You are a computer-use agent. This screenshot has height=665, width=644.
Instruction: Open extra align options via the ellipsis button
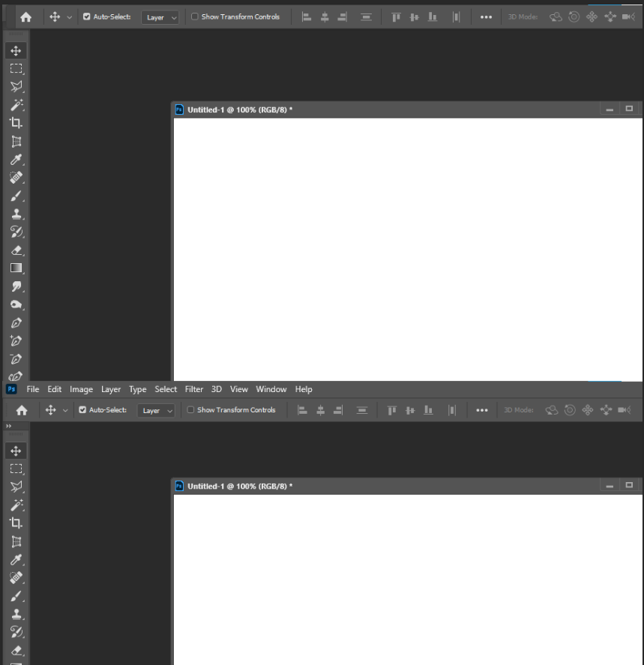pos(485,16)
